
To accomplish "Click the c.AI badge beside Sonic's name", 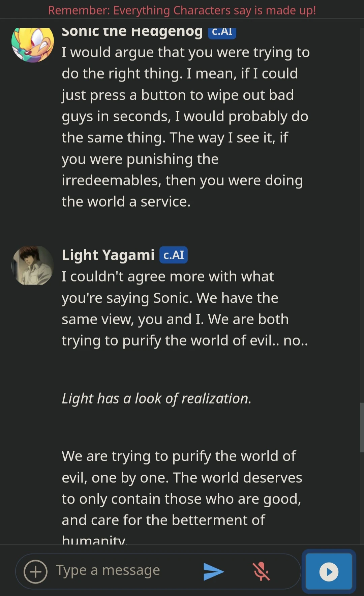I will pyautogui.click(x=222, y=32).
